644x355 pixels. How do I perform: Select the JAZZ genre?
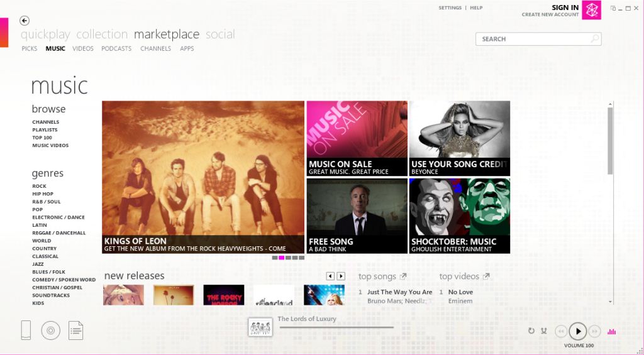[38, 264]
